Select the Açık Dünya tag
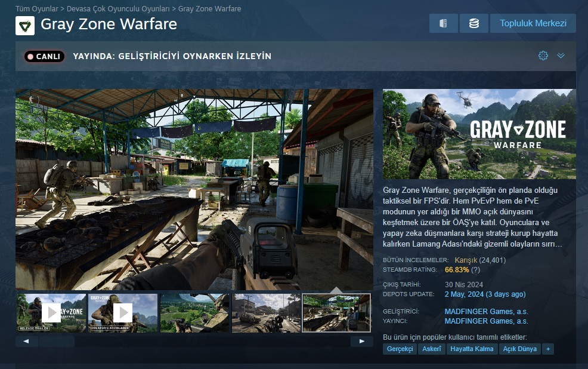 [x=520, y=349]
